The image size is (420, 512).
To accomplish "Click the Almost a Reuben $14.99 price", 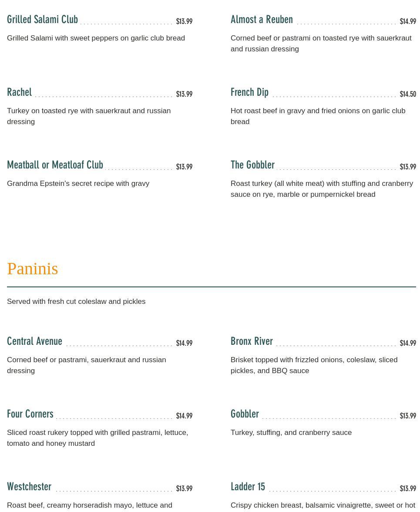I will pyautogui.click(x=408, y=21).
